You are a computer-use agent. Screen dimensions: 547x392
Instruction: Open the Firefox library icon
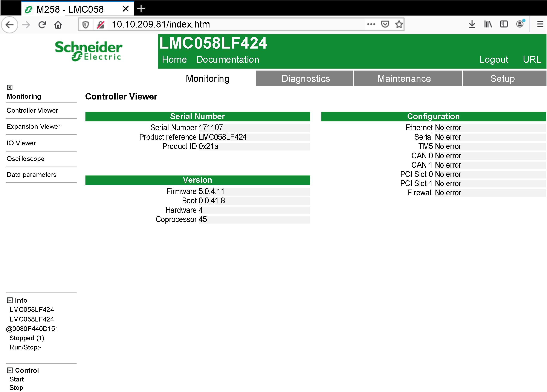tap(488, 24)
